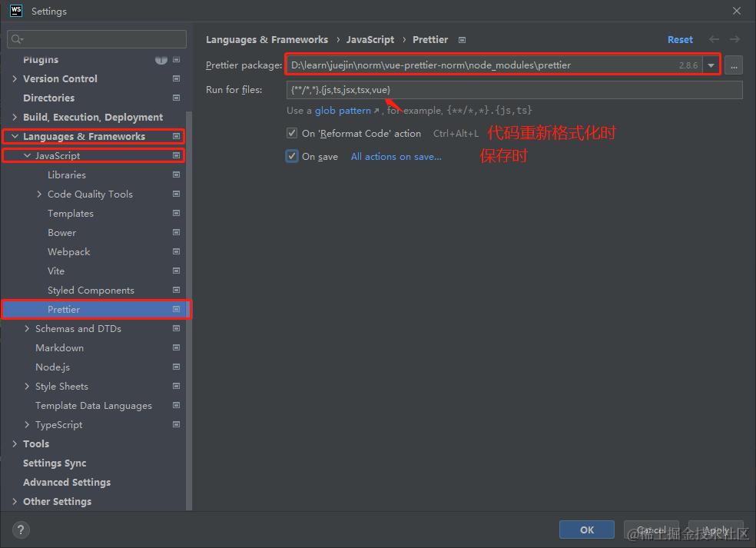Click the Run for files input field

pyautogui.click(x=515, y=90)
